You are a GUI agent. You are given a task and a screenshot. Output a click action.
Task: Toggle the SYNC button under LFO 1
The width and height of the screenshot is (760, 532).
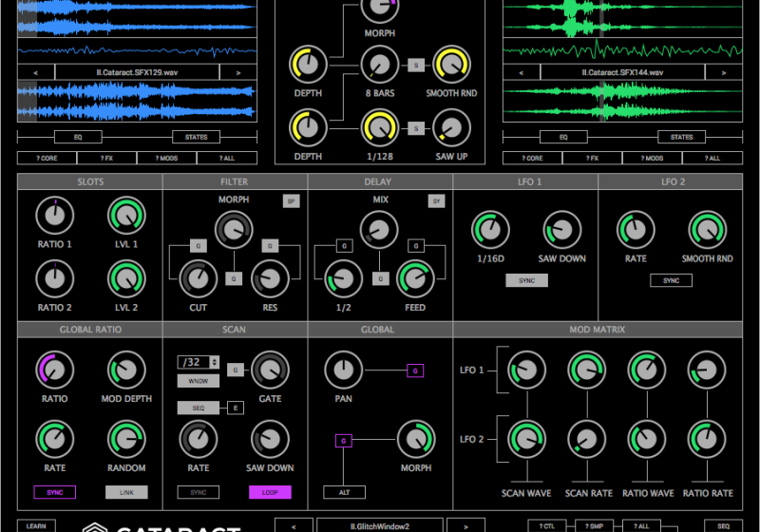(x=526, y=281)
